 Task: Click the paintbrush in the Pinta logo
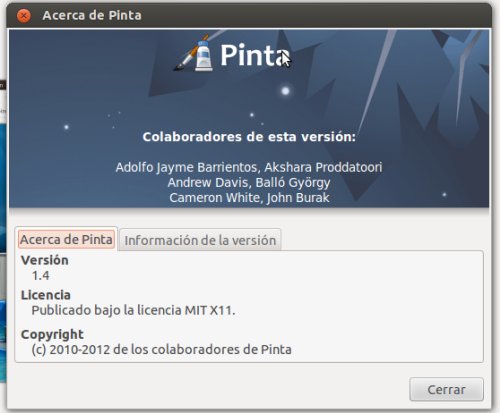coord(190,53)
